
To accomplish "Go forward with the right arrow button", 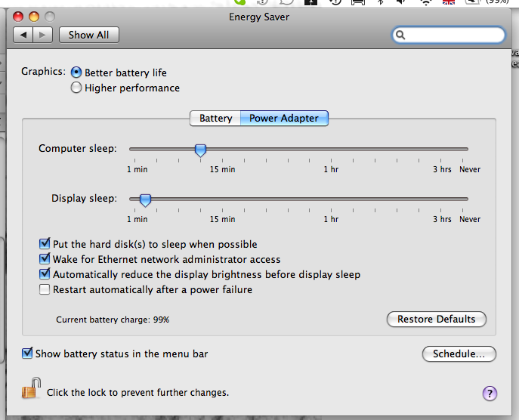I will coord(43,35).
